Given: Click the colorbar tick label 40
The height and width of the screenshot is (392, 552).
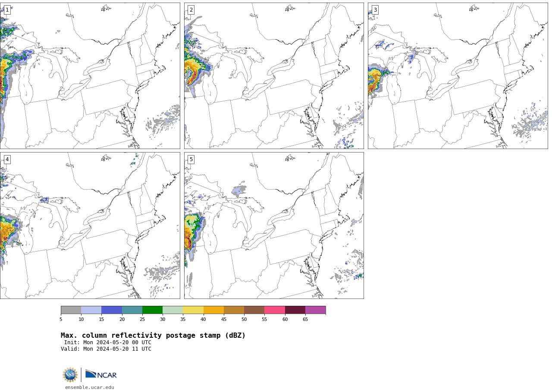Looking at the screenshot, I should click(203, 320).
